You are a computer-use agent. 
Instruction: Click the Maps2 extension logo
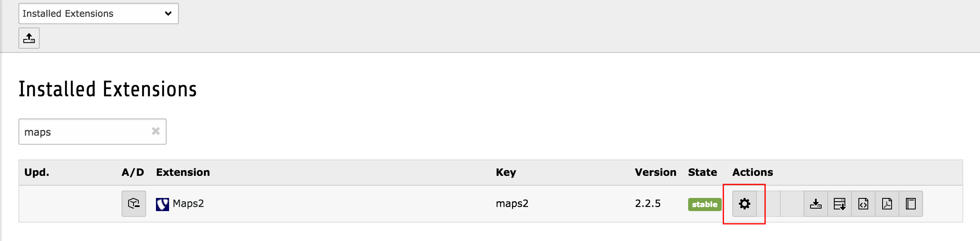163,204
